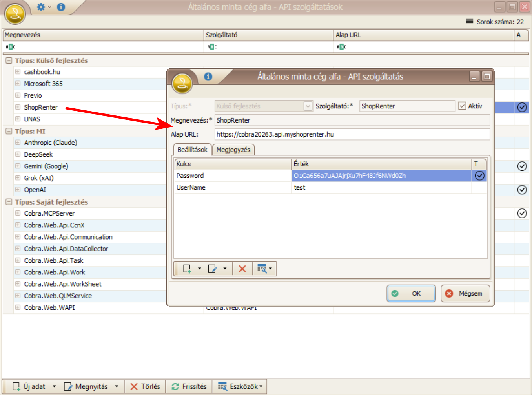Image resolution: width=532 pixels, height=395 pixels.
Task: Sort by the Kulcs column header
Action: 233,164
